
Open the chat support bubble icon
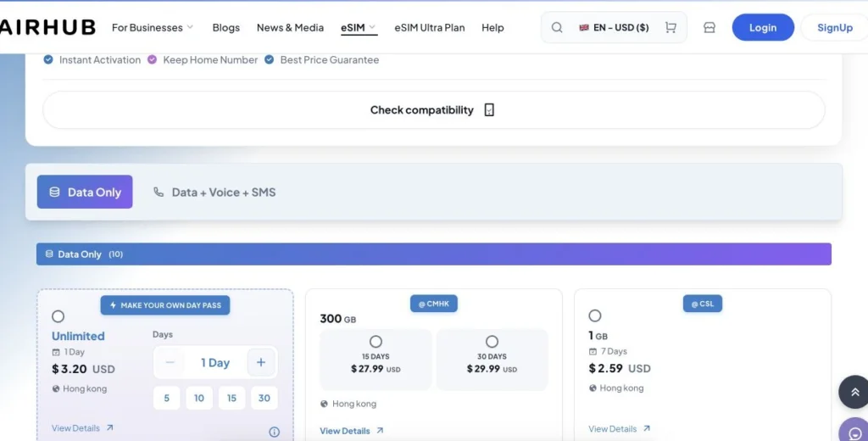(854, 433)
